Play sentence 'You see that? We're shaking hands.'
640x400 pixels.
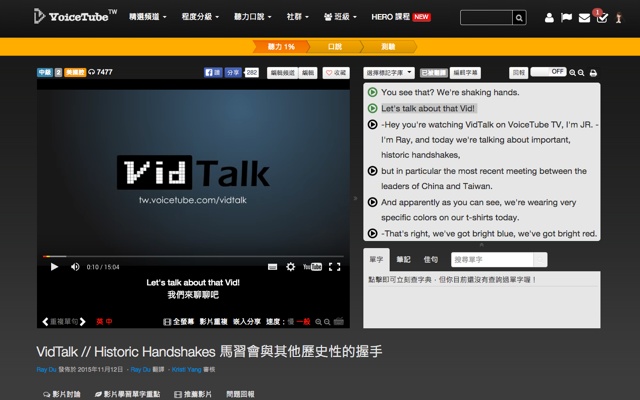pos(372,92)
